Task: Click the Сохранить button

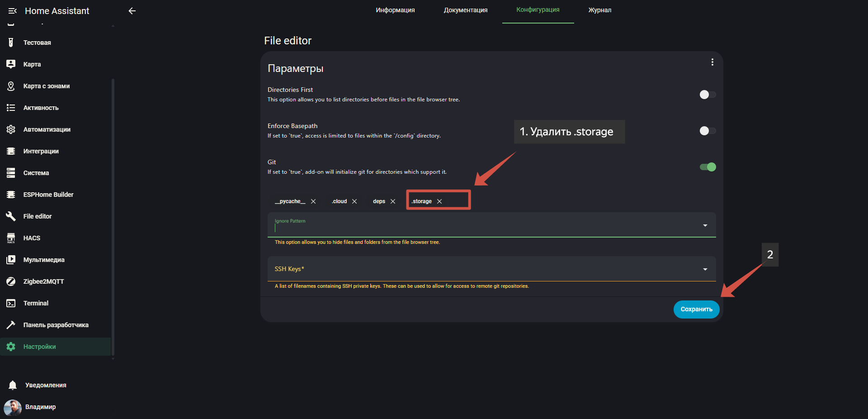Action: point(696,309)
